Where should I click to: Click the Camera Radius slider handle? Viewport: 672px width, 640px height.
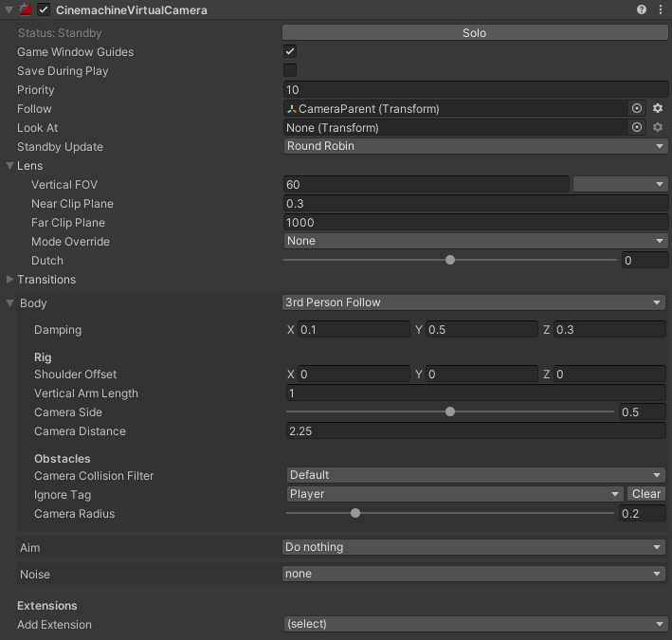[x=355, y=514]
